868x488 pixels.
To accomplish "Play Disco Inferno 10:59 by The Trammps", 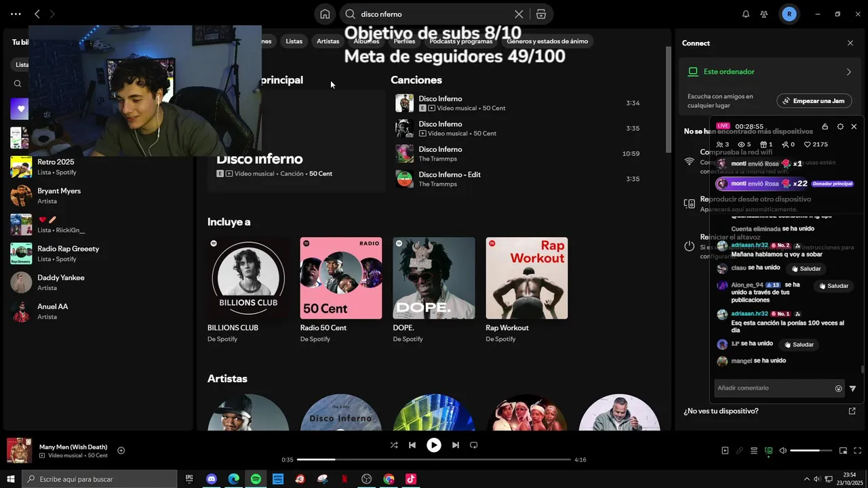I will [518, 154].
